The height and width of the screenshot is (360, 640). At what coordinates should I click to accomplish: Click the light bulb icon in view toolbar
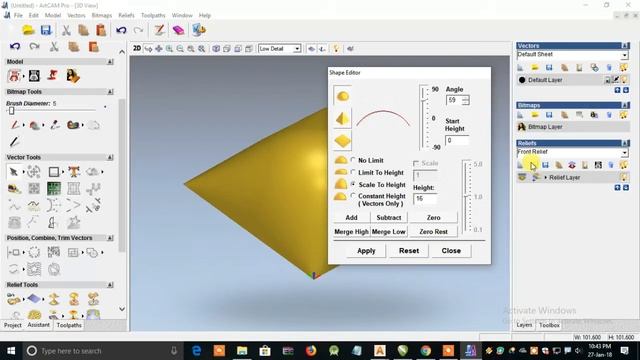click(x=336, y=49)
